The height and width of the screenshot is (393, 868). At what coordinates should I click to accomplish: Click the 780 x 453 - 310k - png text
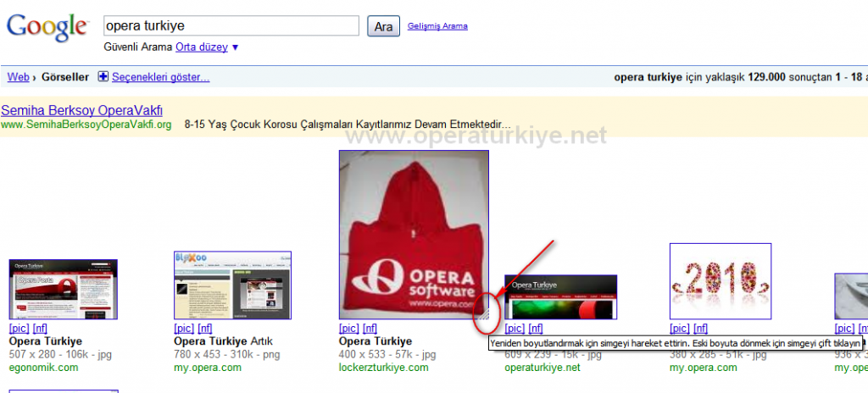(227, 354)
